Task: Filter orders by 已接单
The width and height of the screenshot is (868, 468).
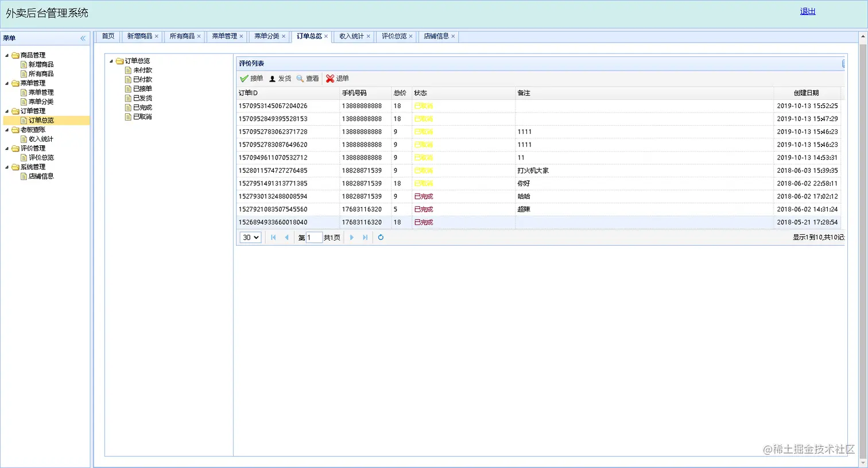Action: [142, 89]
